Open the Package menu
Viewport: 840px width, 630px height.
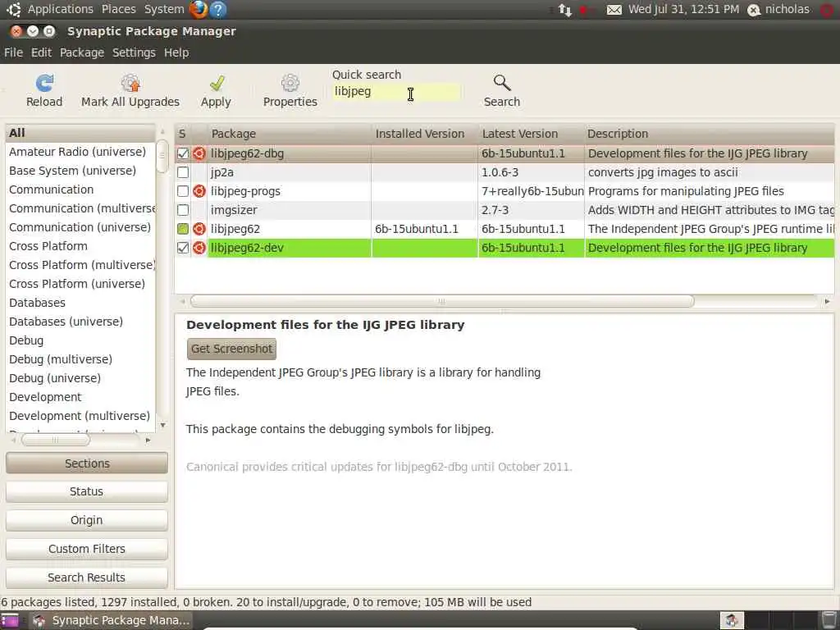(x=82, y=52)
